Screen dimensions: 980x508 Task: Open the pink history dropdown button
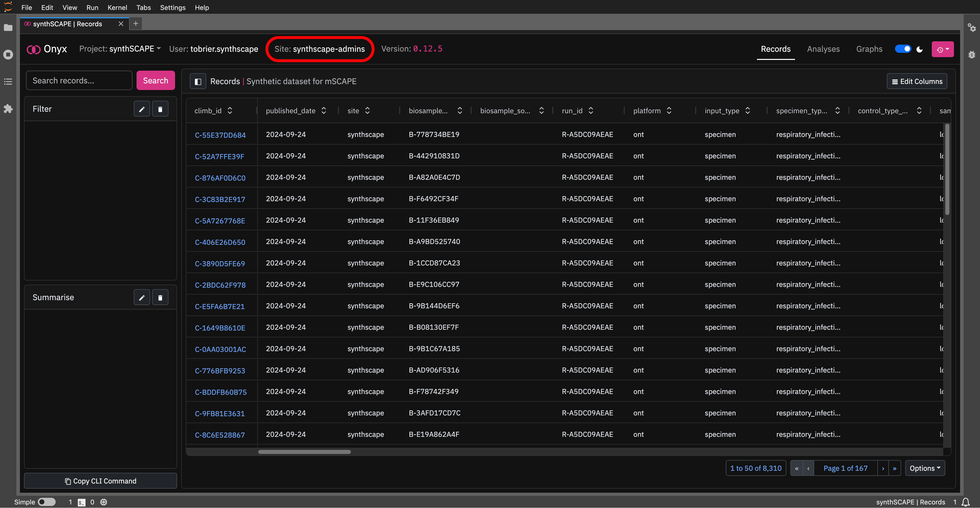942,49
